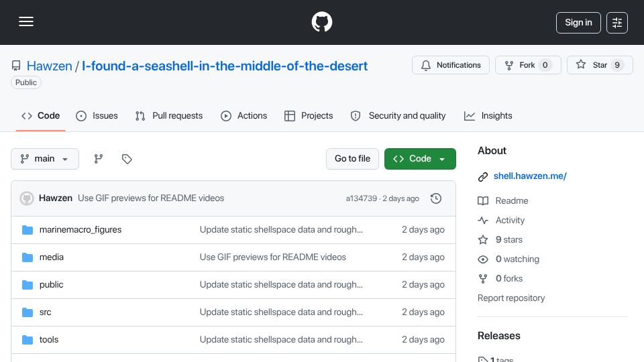Open the marinemacro_figures folder
This screenshot has height=362, width=644.
pos(80,230)
